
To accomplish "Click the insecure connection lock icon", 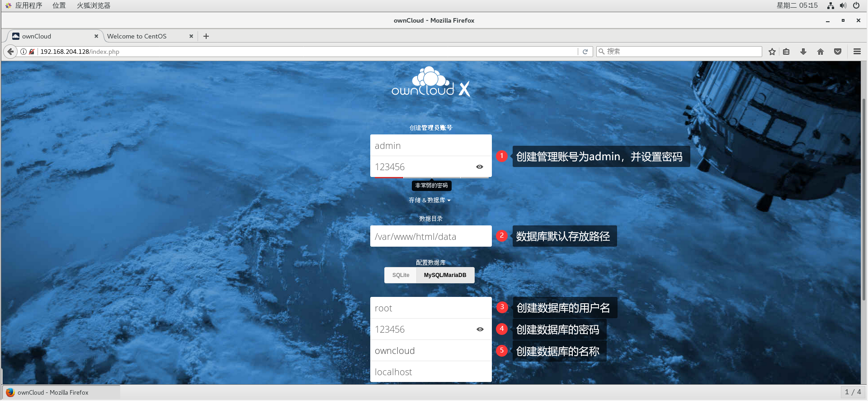I will 32,52.
